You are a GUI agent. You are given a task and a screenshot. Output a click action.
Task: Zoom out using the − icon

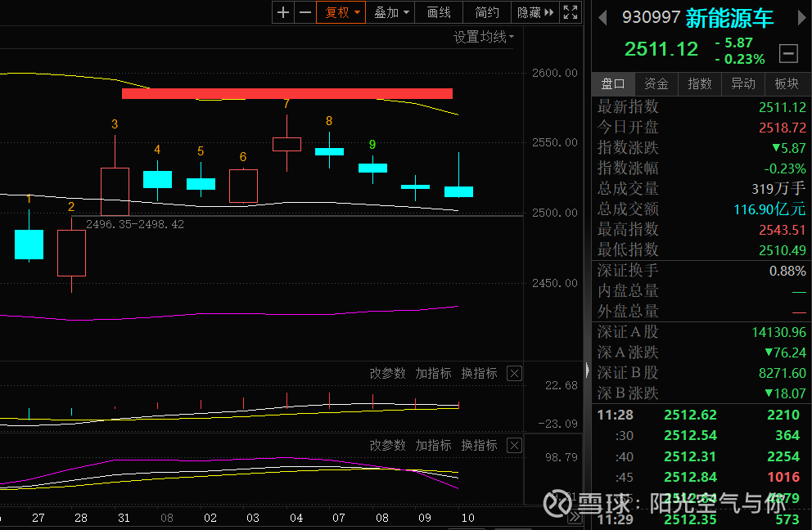pyautogui.click(x=305, y=12)
